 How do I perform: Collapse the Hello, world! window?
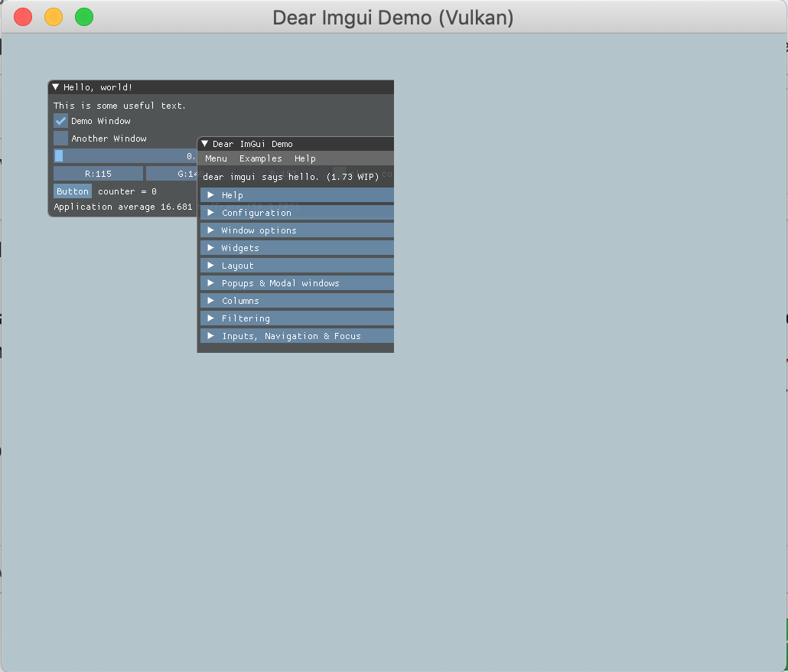click(x=54, y=86)
